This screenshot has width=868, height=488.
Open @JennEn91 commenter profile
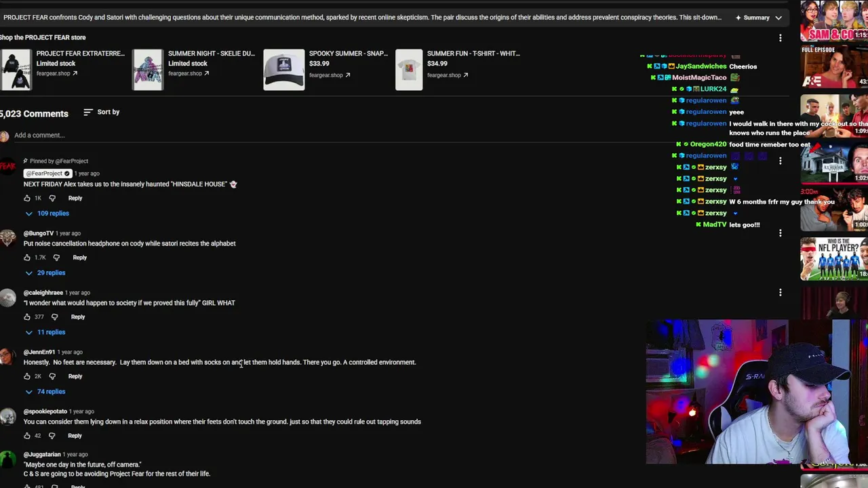tap(39, 352)
